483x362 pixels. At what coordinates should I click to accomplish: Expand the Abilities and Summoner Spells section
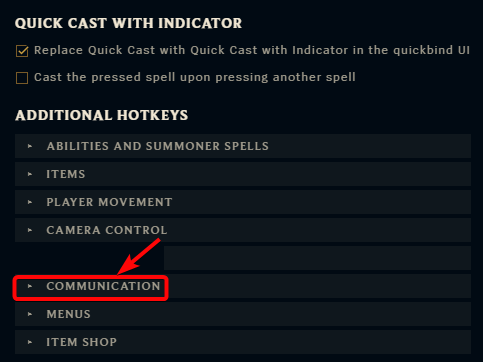point(243,146)
